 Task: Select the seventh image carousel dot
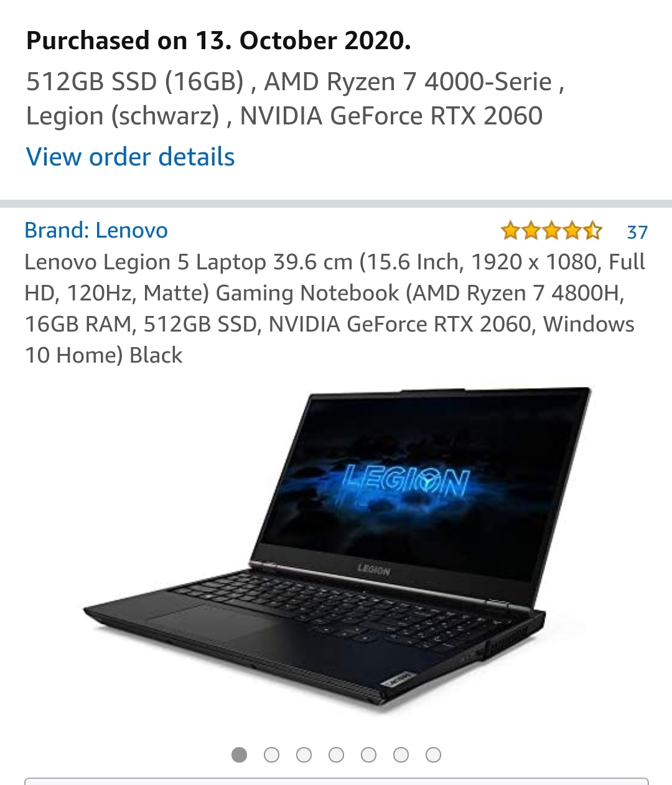[x=433, y=755]
